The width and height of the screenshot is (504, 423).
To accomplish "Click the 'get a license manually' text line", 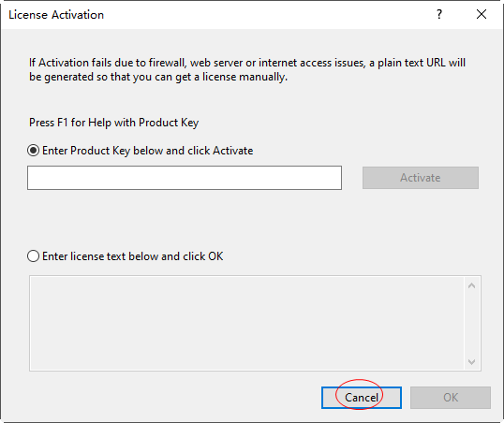I will (158, 77).
